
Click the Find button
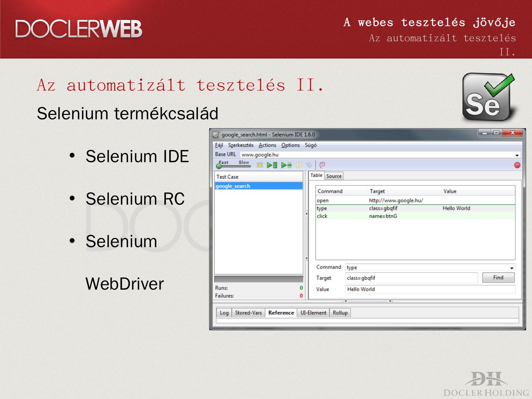(x=498, y=278)
